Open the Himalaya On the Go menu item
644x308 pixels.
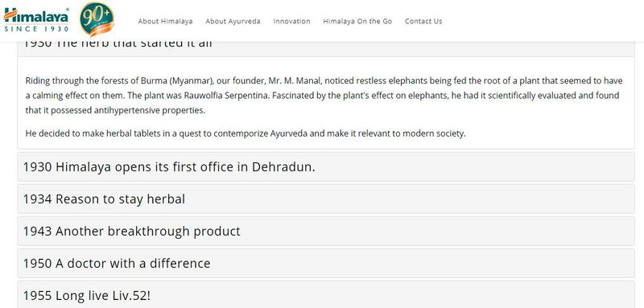click(x=357, y=22)
